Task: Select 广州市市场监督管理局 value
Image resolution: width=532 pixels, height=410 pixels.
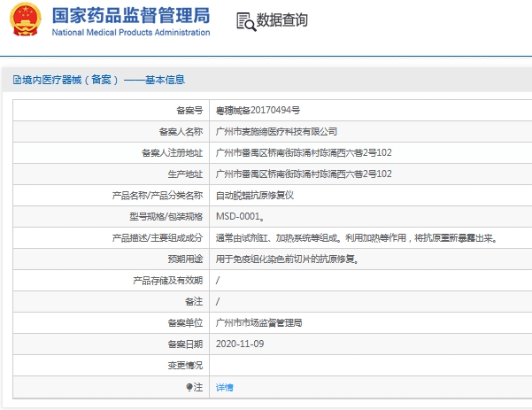Action: [258, 322]
